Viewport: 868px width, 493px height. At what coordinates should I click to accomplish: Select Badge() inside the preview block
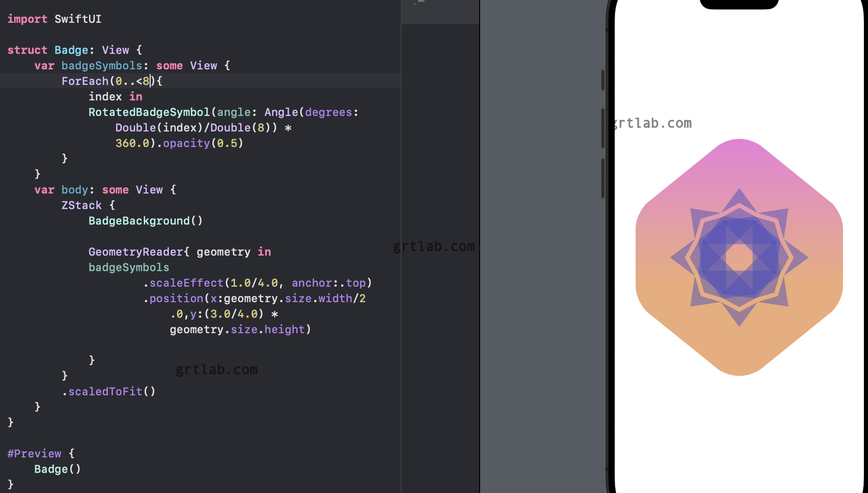tap(57, 469)
